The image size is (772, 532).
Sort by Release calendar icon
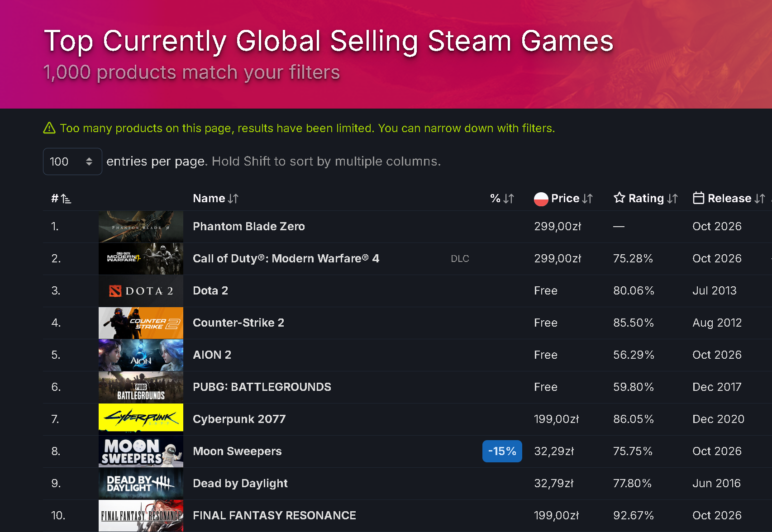point(698,198)
